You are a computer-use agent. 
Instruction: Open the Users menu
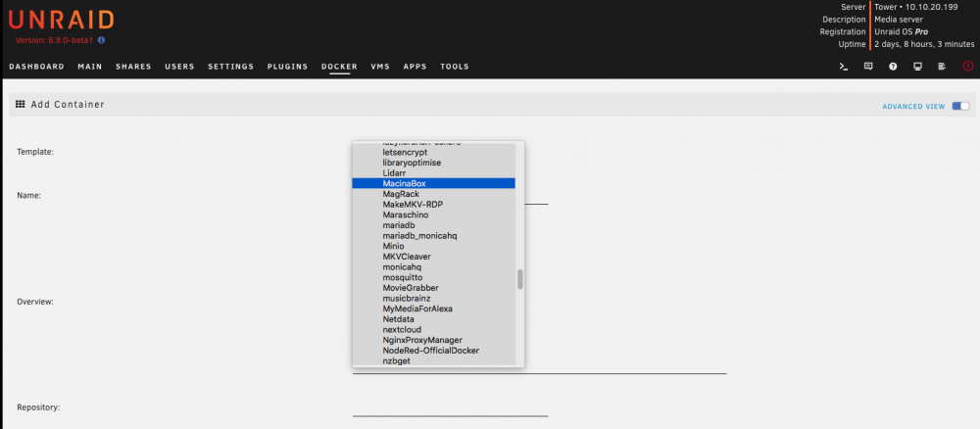(179, 67)
